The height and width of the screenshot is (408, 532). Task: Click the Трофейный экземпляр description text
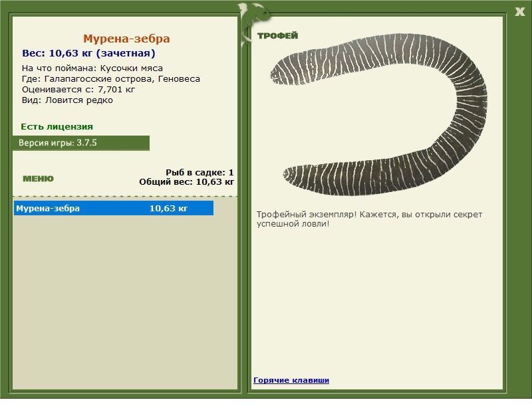369,219
